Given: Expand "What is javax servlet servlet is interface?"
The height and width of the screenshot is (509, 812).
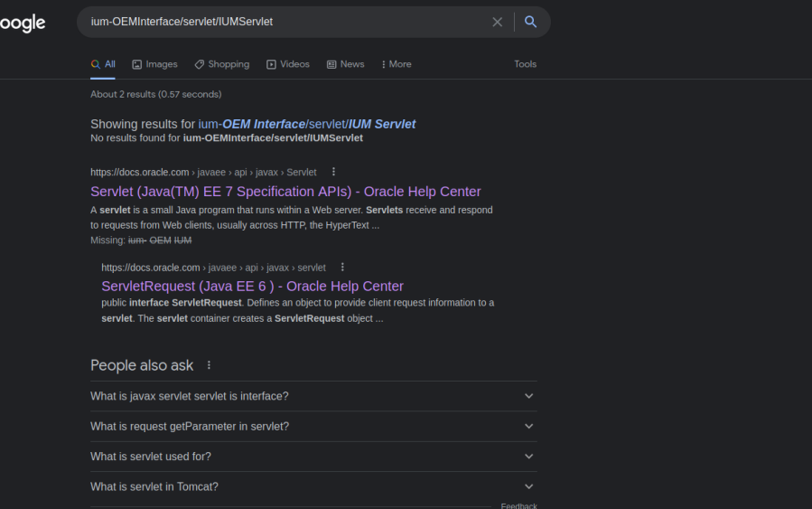Looking at the screenshot, I should pos(313,396).
